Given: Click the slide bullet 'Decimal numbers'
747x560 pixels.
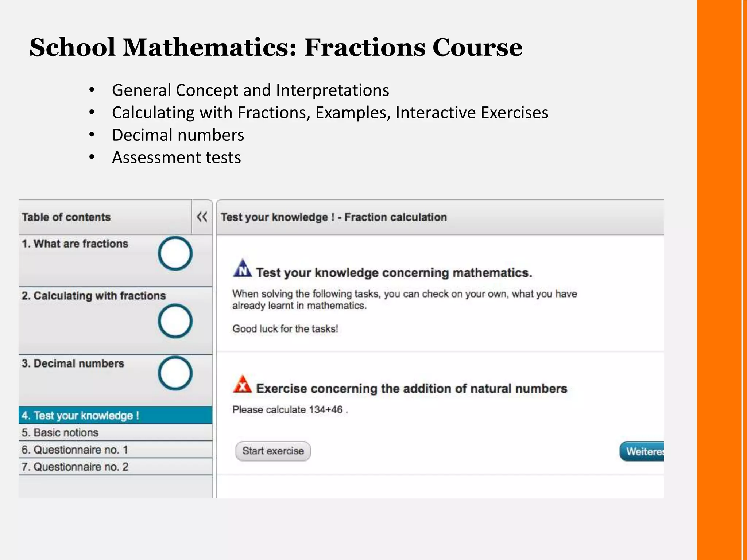Looking at the screenshot, I should point(178,135).
